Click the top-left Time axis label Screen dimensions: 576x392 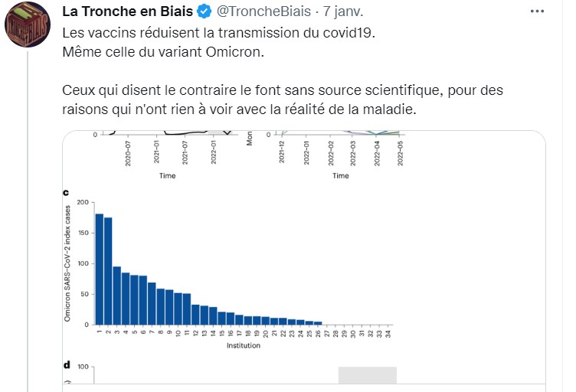pyautogui.click(x=168, y=175)
